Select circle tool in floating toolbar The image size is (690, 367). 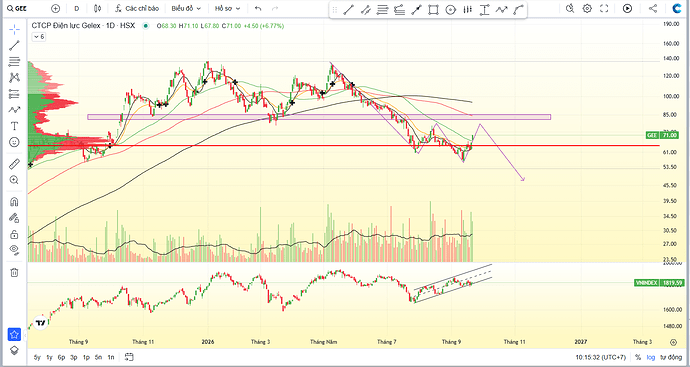[x=451, y=10]
